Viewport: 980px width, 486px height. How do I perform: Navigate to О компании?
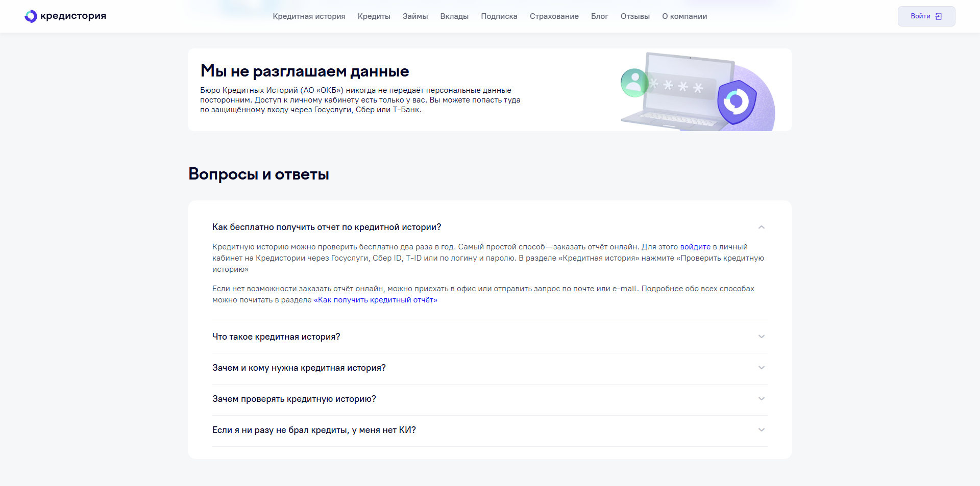click(x=684, y=16)
